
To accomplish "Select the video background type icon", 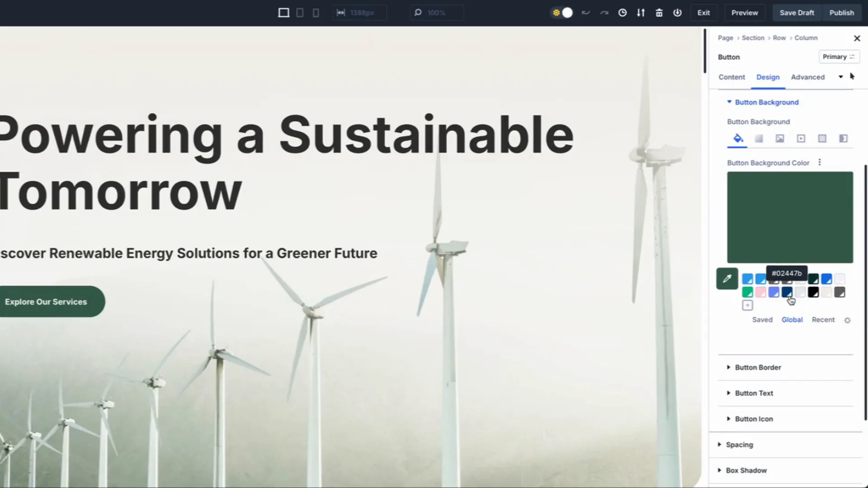I will tap(801, 139).
